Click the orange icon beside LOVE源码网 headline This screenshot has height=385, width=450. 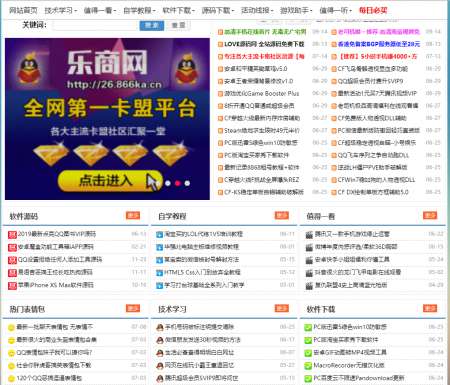[220, 44]
